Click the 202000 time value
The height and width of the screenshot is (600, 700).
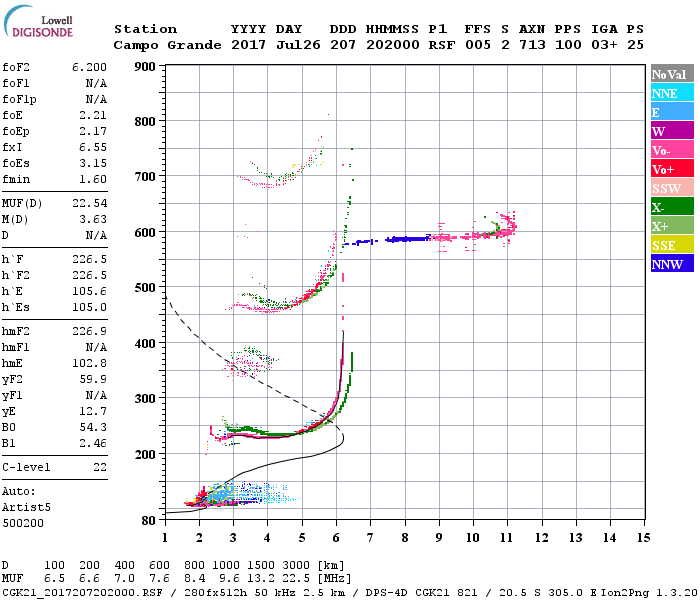(393, 45)
